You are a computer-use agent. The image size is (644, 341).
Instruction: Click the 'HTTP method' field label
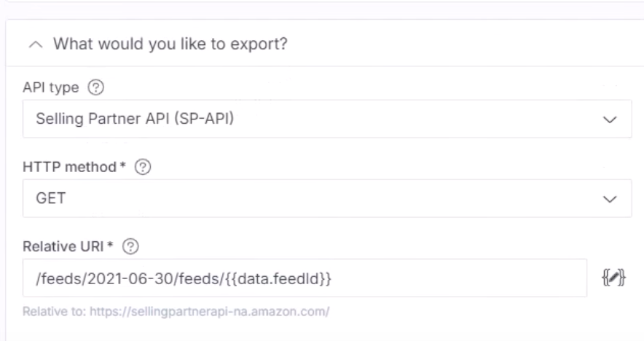click(x=70, y=167)
